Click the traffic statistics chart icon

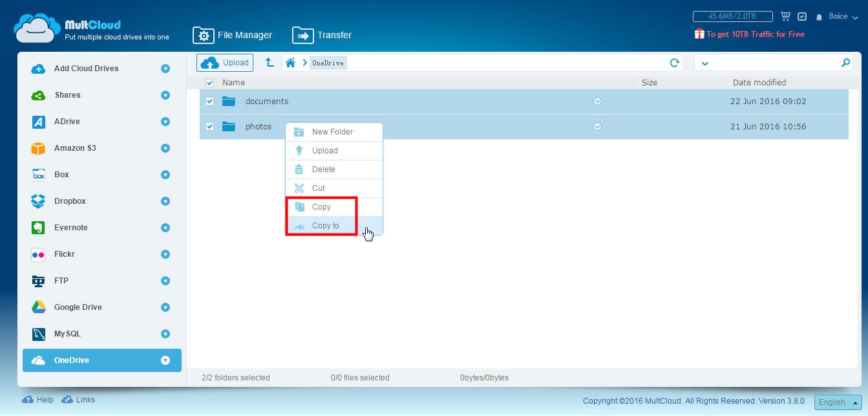802,16
